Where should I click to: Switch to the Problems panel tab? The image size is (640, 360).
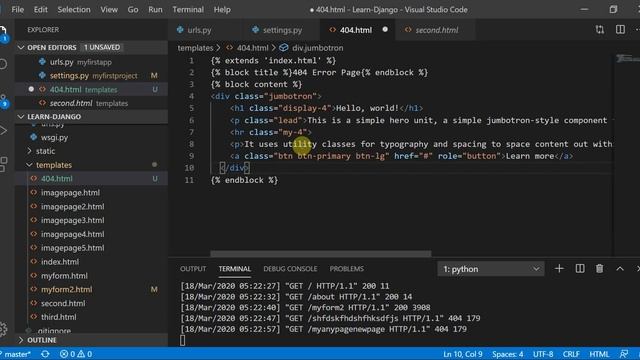[x=347, y=269]
